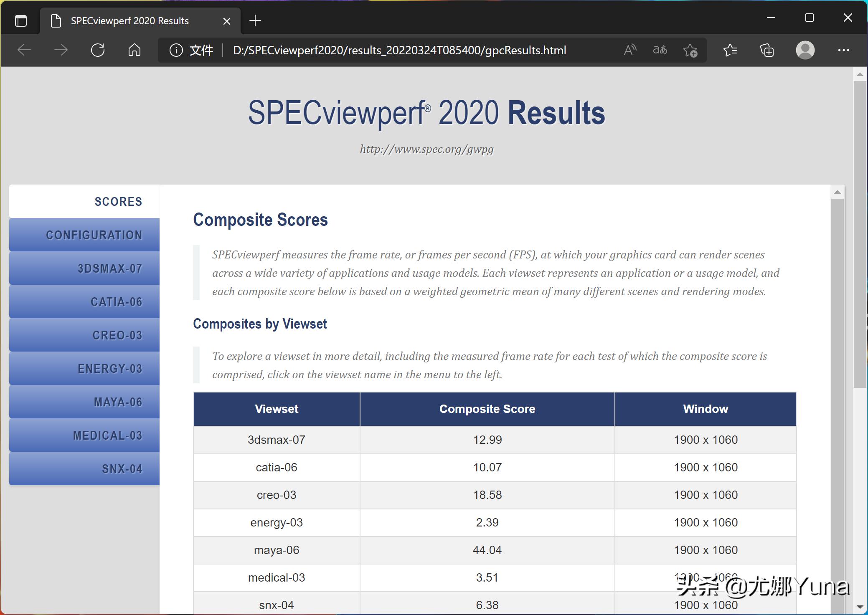Open the Collections icon

click(767, 50)
